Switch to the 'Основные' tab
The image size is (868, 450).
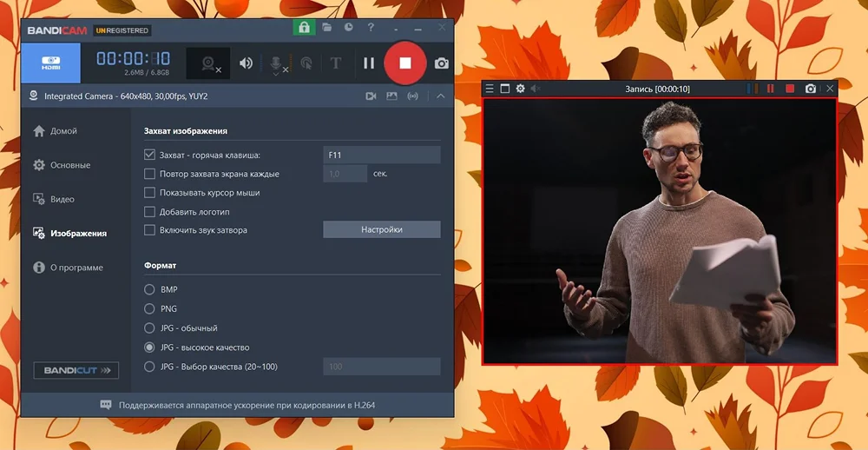pyautogui.click(x=69, y=165)
